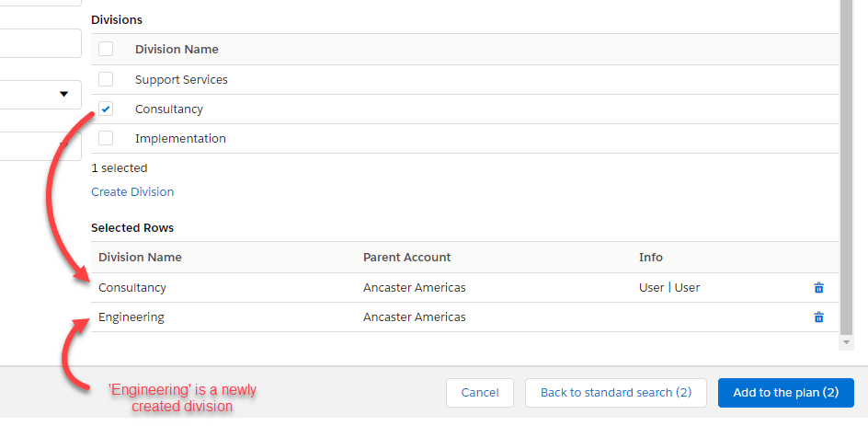Click the Create Division link
Image resolution: width=868 pixels, height=426 pixels.
click(x=132, y=191)
